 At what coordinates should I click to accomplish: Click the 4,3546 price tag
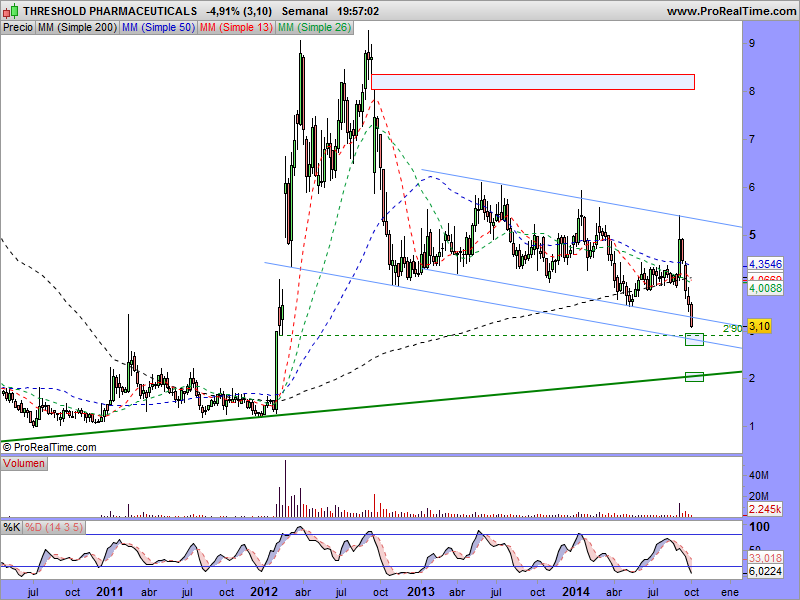click(x=765, y=264)
